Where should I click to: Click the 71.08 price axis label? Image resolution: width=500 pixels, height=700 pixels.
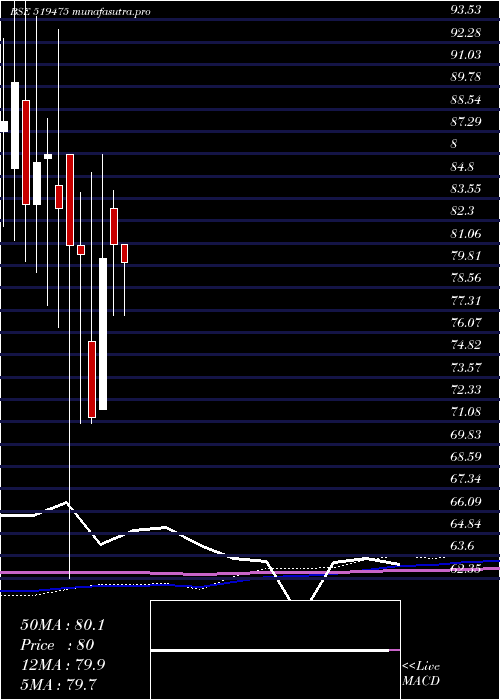(x=466, y=412)
